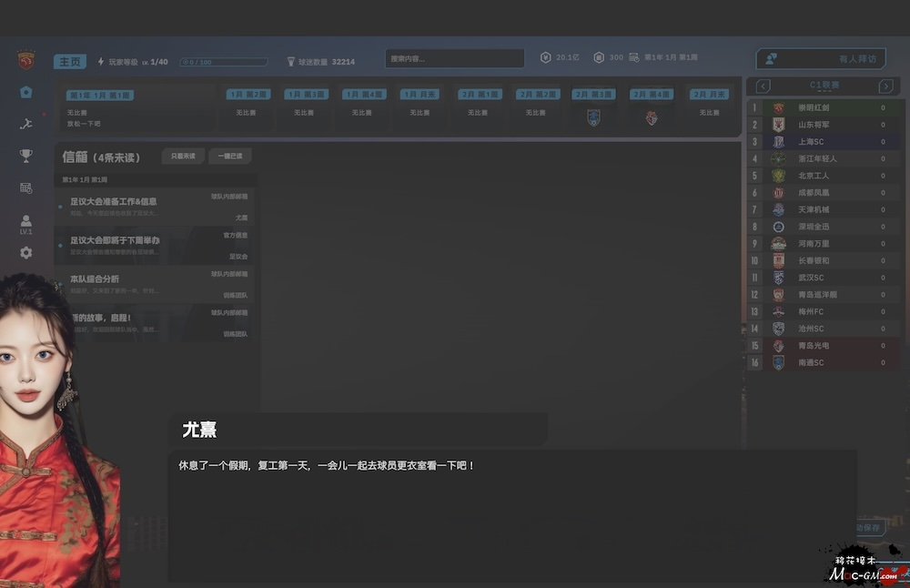
Task: Click the player level 0/100 progress bar
Action: 223,62
